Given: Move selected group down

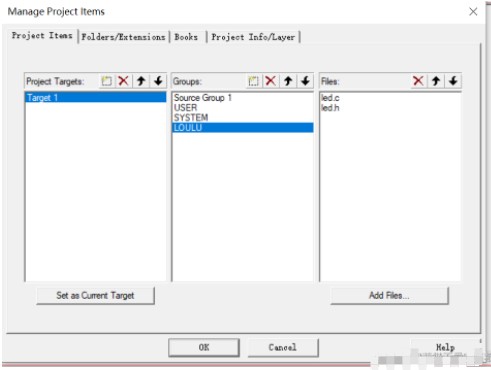Looking at the screenshot, I should click(x=305, y=81).
